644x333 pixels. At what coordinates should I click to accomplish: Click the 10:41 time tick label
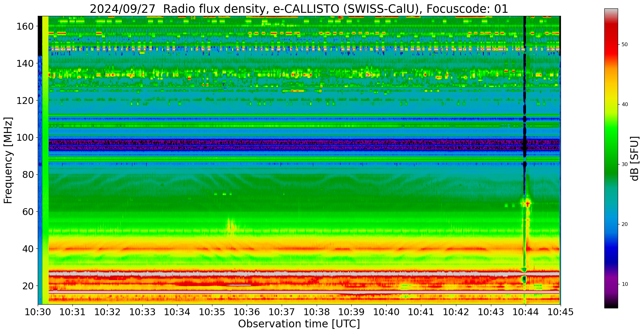pos(421,312)
